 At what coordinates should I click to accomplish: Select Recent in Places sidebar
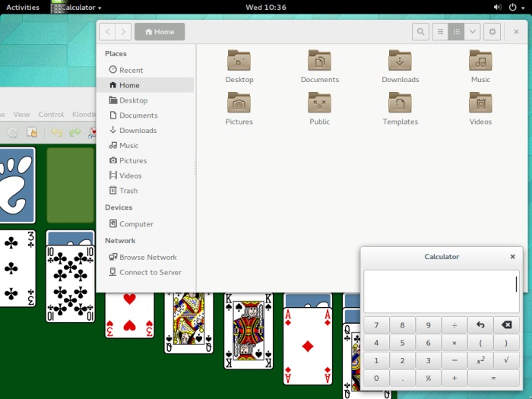point(145,70)
